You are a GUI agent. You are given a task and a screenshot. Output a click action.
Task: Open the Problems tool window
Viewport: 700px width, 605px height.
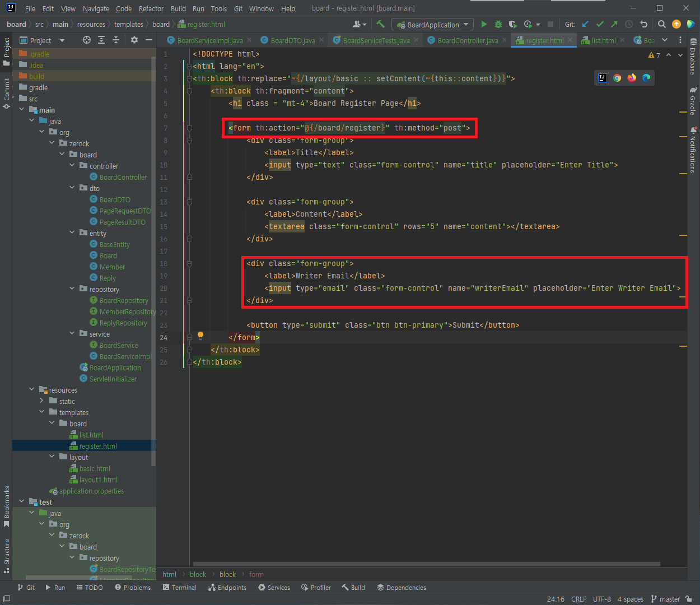(132, 588)
